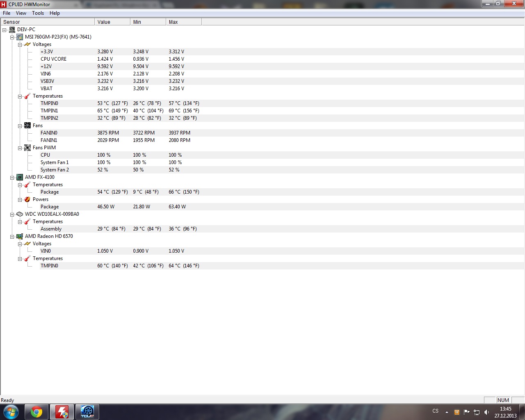The image size is (525, 420).
Task: Click the Radeon HD 6570 graphics card icon
Action: pos(20,236)
